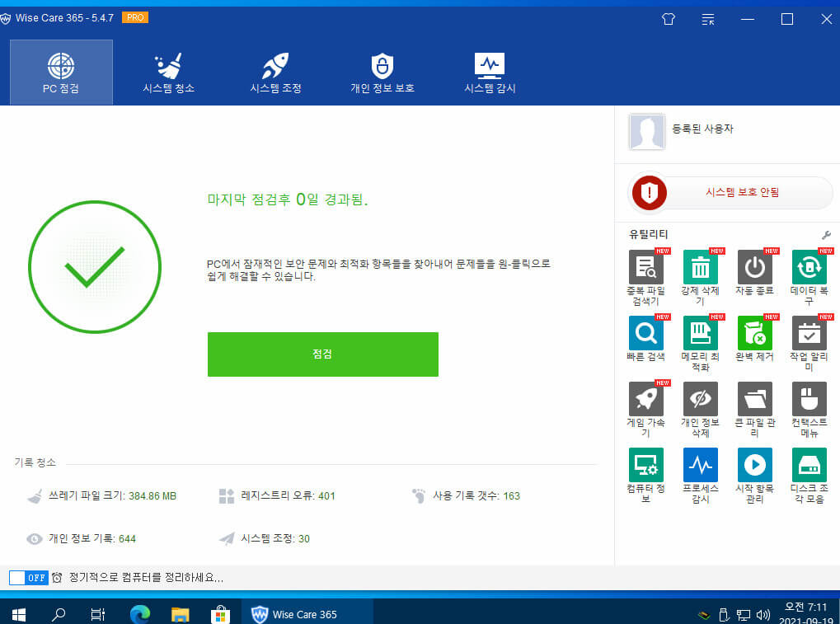Click the 레지스트리 오류 401 entry
The image size is (840, 624).
(x=277, y=496)
